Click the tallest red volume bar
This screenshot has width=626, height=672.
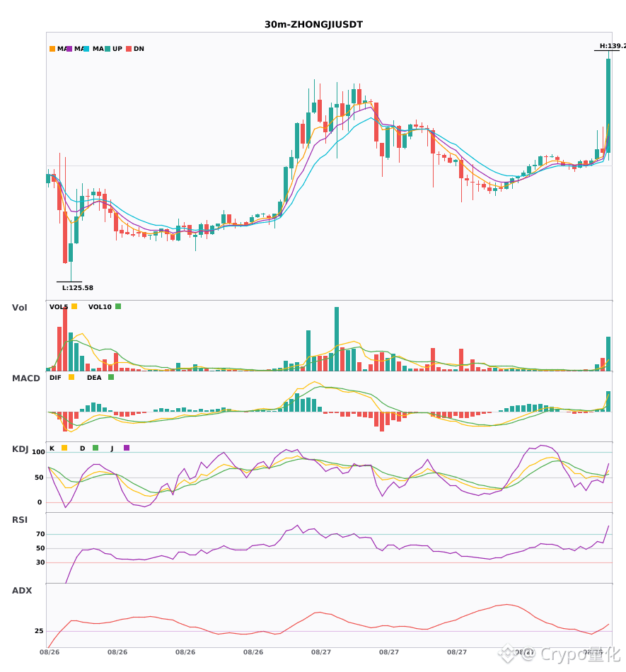(65, 339)
